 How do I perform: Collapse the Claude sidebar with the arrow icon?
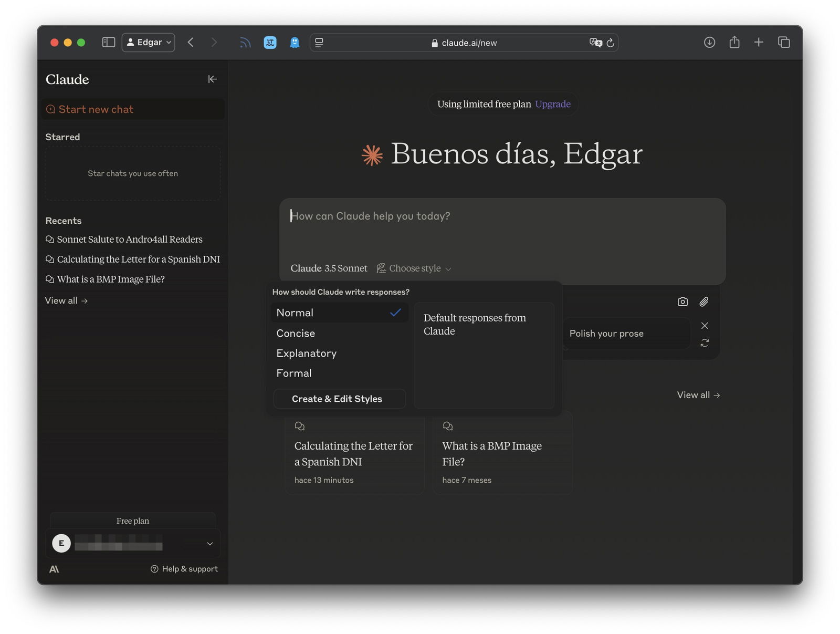click(x=212, y=79)
